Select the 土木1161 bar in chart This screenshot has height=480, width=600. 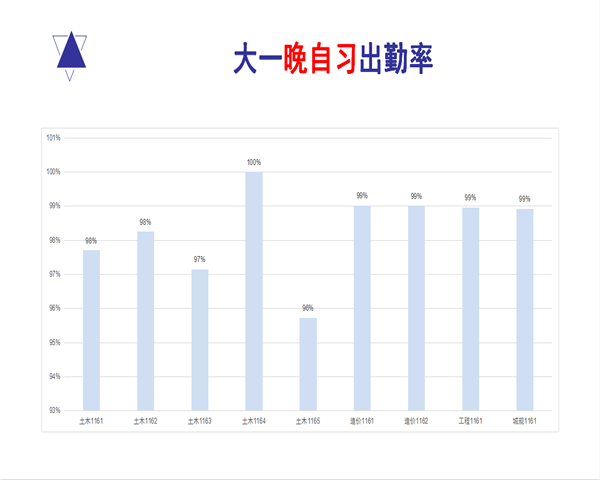[x=91, y=330]
